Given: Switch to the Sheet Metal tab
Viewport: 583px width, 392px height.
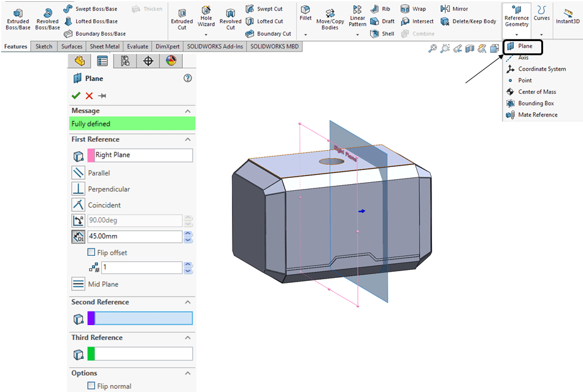Looking at the screenshot, I should tap(104, 47).
